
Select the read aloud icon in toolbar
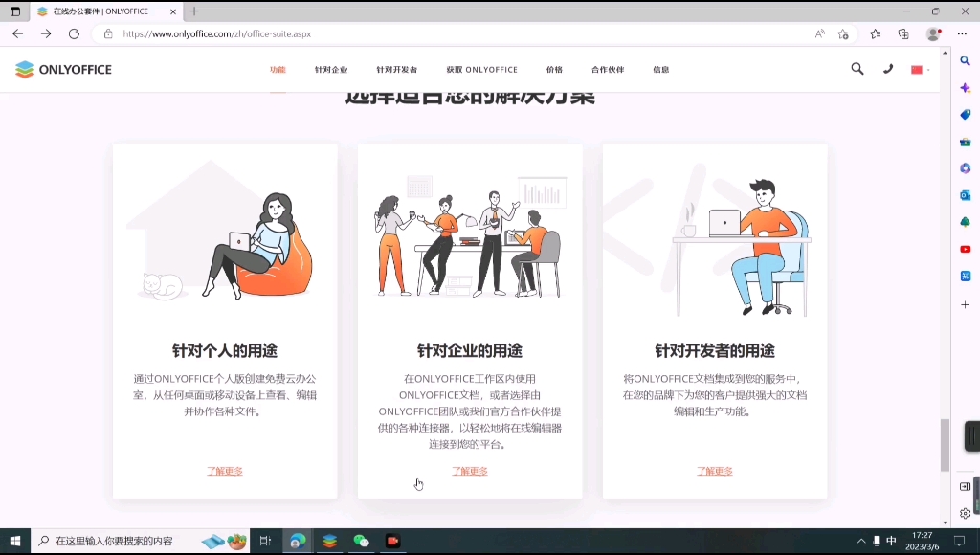[x=821, y=33]
